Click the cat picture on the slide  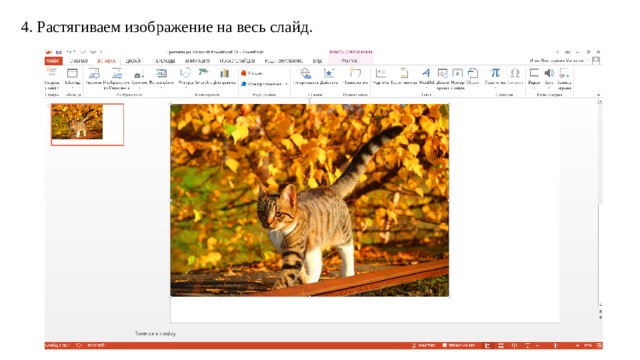pyautogui.click(x=309, y=200)
